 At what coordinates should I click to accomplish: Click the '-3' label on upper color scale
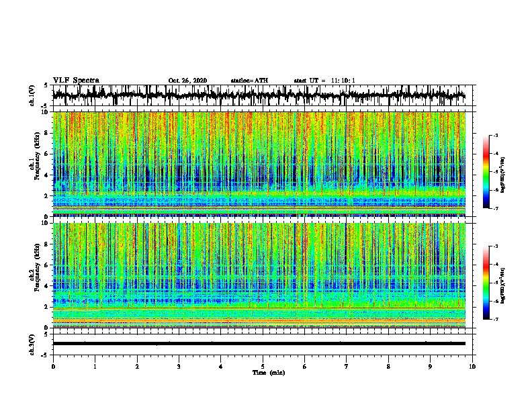point(496,136)
